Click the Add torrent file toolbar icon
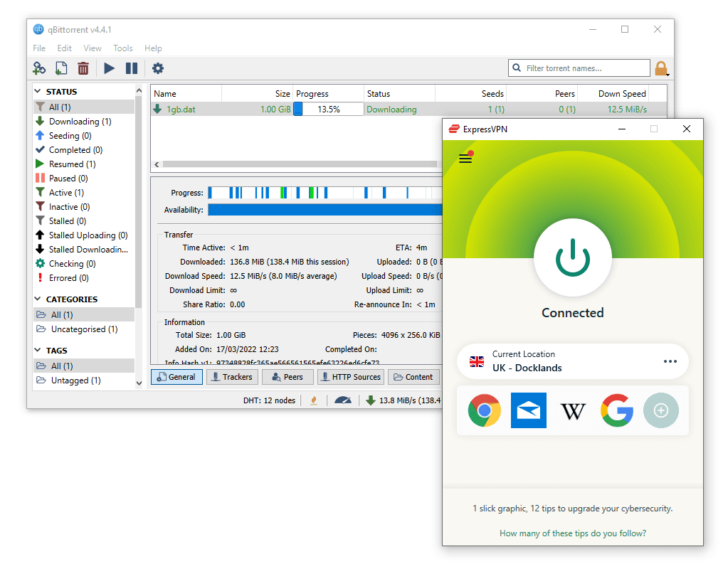The height and width of the screenshot is (564, 728). pyautogui.click(x=60, y=68)
